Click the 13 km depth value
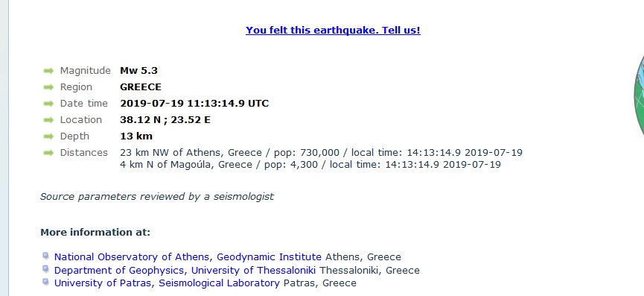 (136, 136)
